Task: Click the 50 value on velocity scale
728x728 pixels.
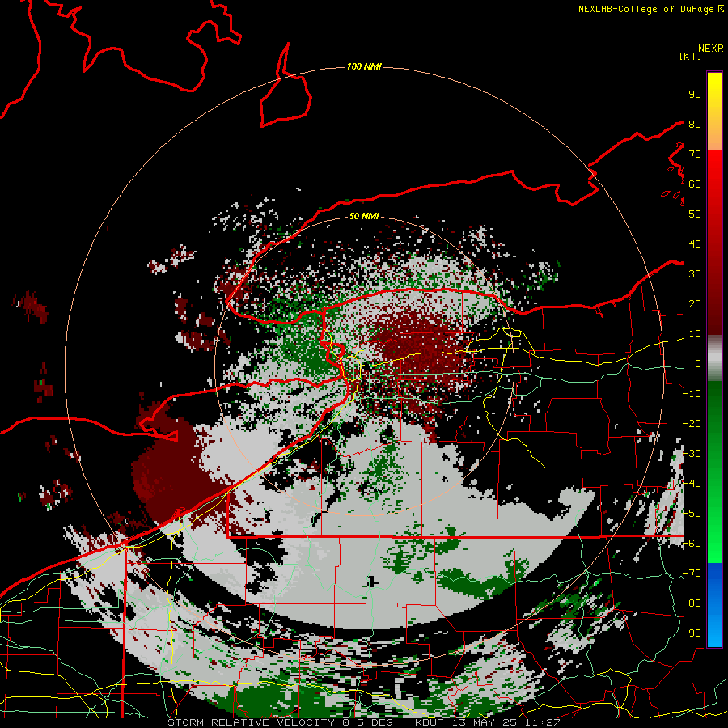Action: (x=695, y=214)
